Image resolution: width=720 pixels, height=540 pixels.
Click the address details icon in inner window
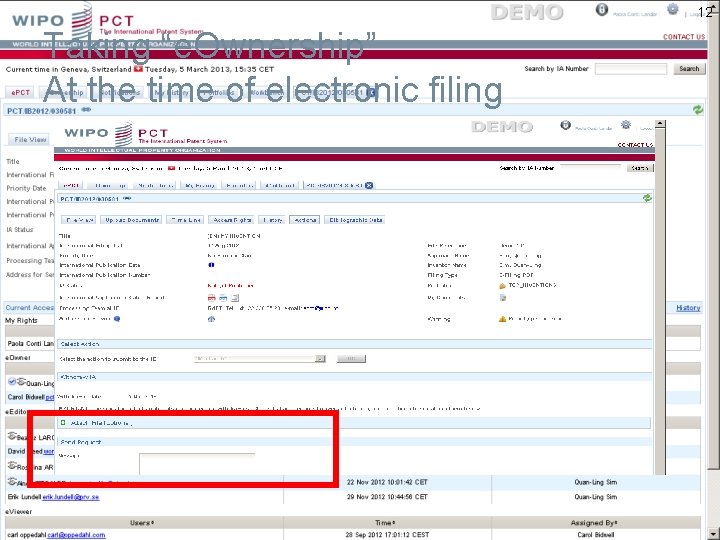(x=211, y=319)
